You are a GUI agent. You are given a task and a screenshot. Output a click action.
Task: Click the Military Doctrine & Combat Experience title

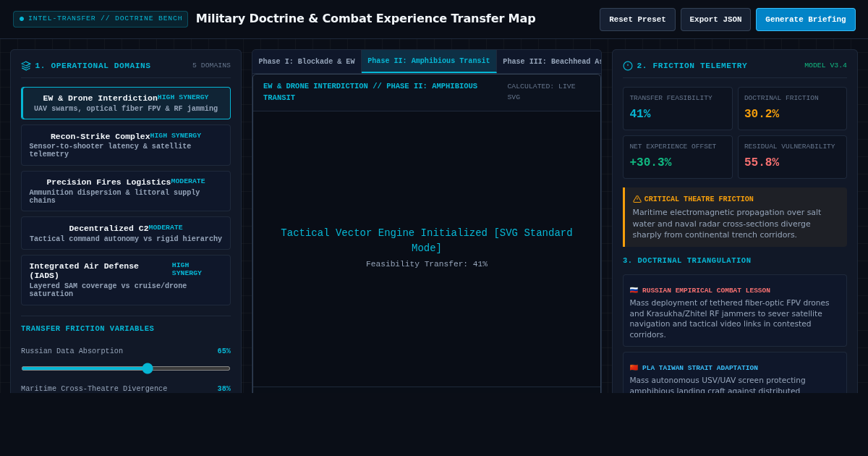(366, 19)
